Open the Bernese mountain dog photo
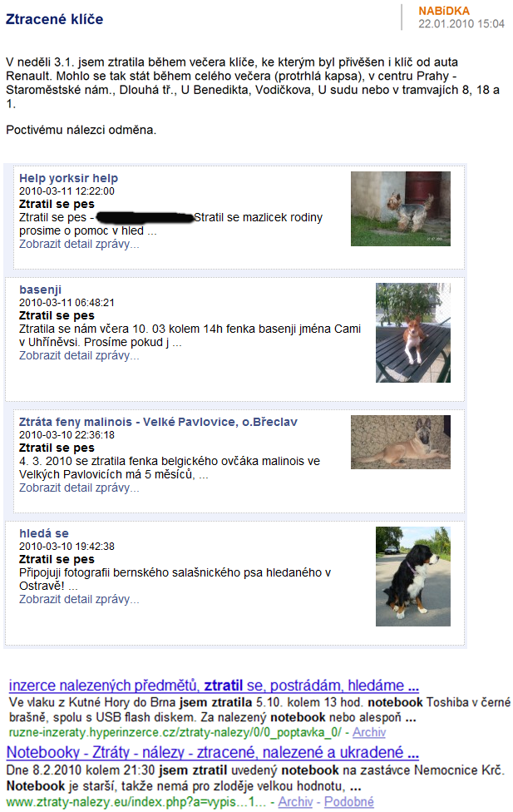Screen dimensions: 513x812 pos(413,577)
